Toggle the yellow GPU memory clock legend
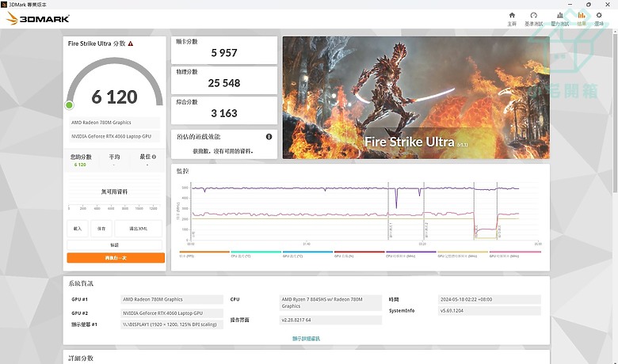The width and height of the screenshot is (618, 364). [x=463, y=254]
